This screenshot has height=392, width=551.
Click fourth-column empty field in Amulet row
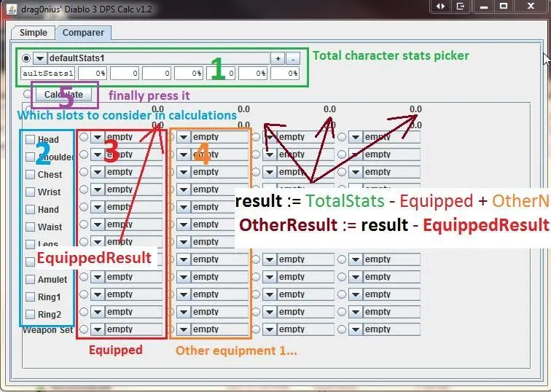(391, 277)
